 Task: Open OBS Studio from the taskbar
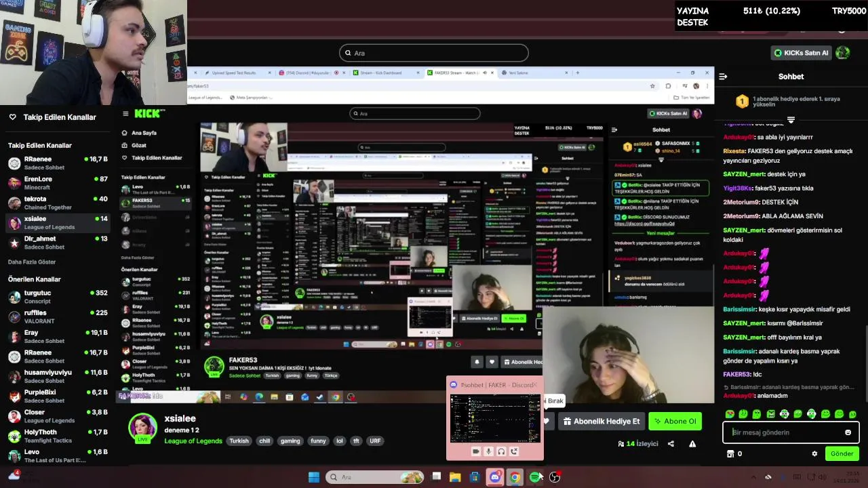click(x=555, y=477)
